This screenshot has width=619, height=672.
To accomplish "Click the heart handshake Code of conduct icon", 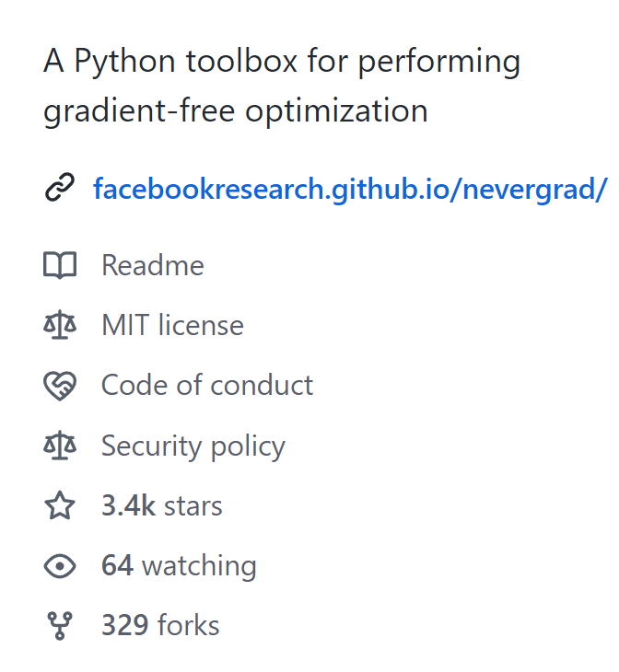I will 60,386.
